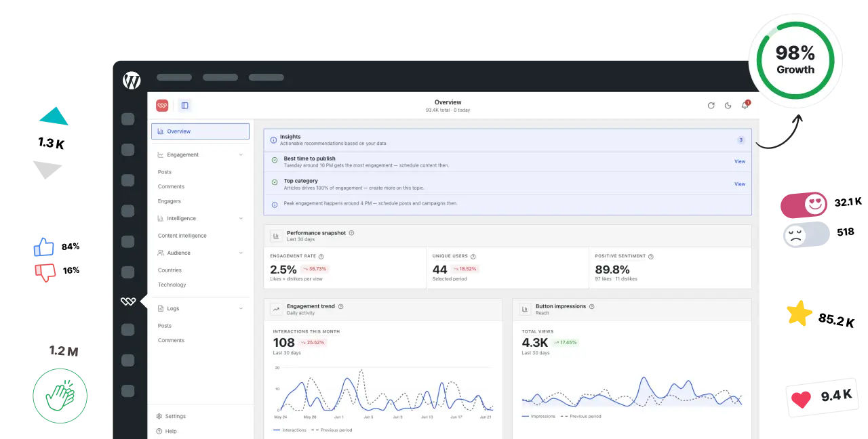868x439 pixels.
Task: Click the WordPress logo in admin bar
Action: 132,81
